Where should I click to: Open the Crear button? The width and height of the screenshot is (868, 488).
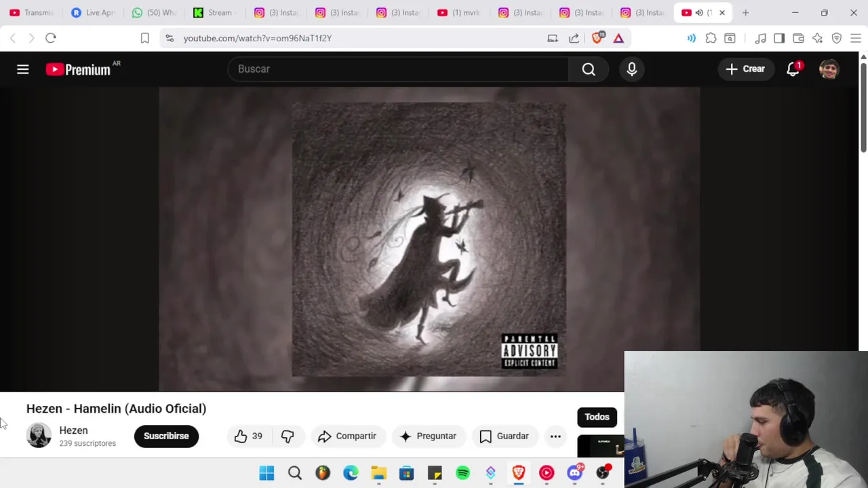[x=745, y=69]
